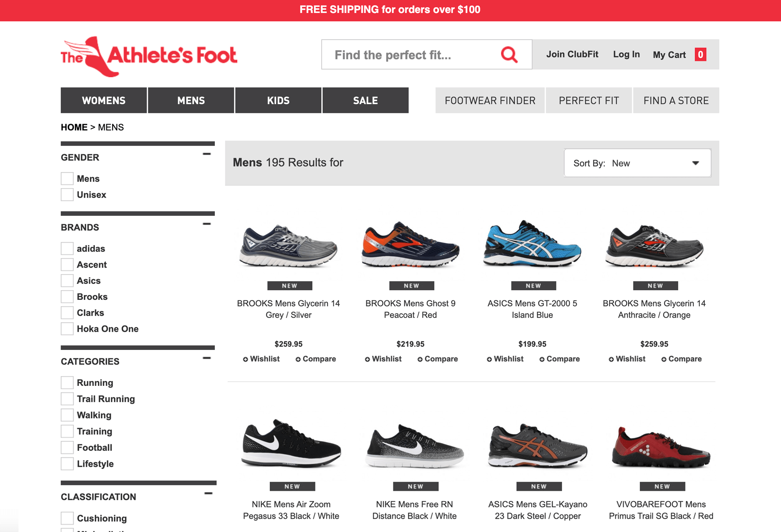Click the Ghost 9 Peacoat shoe image
Image resolution: width=781 pixels, height=532 pixels.
(410, 244)
